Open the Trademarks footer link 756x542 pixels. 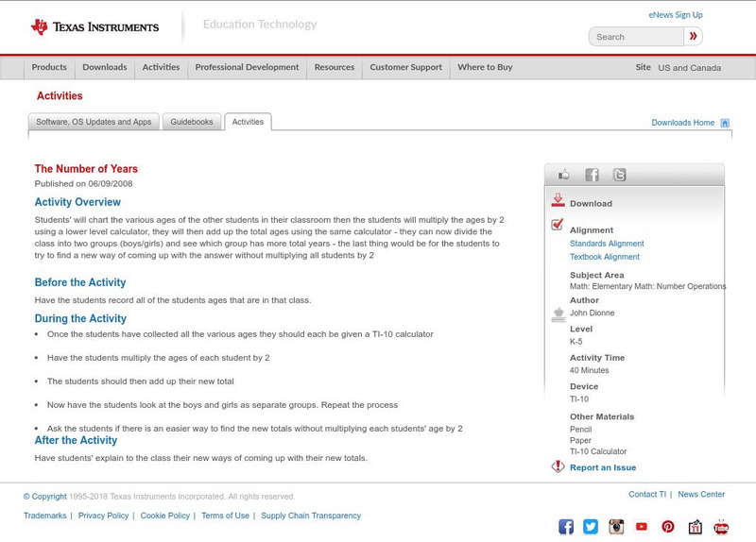click(x=44, y=516)
